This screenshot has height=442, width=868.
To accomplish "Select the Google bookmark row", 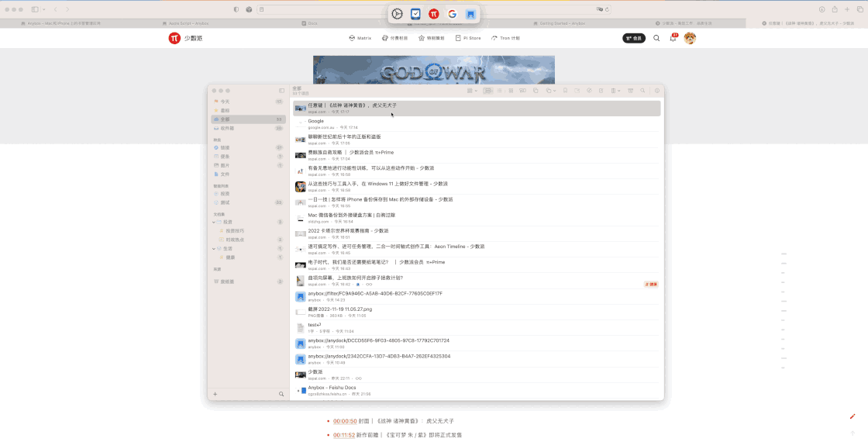I will click(x=477, y=124).
